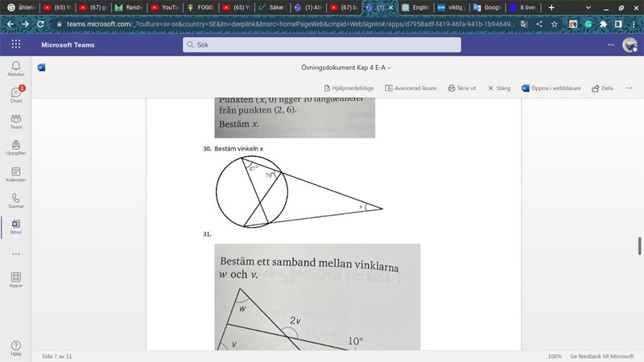Select the Word app in sidebar
644x362 pixels.
tap(16, 226)
